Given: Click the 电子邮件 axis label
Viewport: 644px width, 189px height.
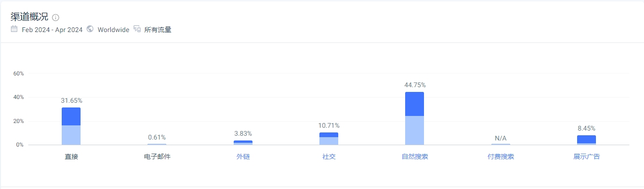Looking at the screenshot, I should tap(157, 156).
